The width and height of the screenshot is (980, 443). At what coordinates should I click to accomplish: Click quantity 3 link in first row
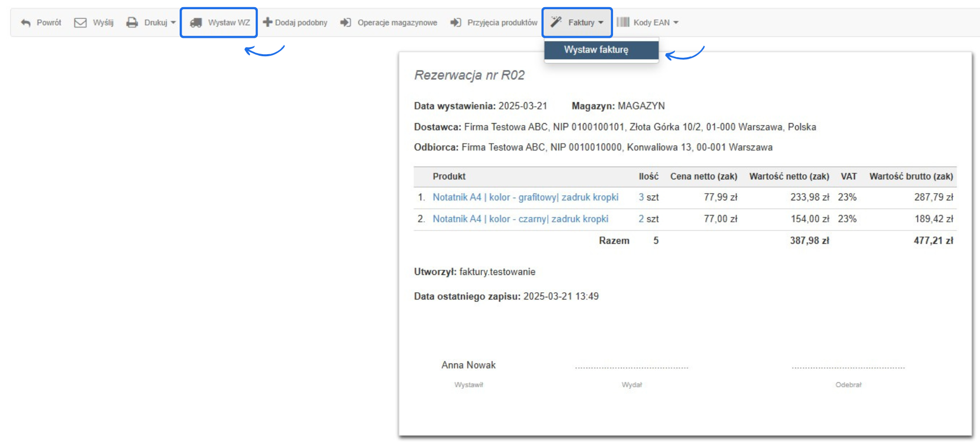click(641, 197)
